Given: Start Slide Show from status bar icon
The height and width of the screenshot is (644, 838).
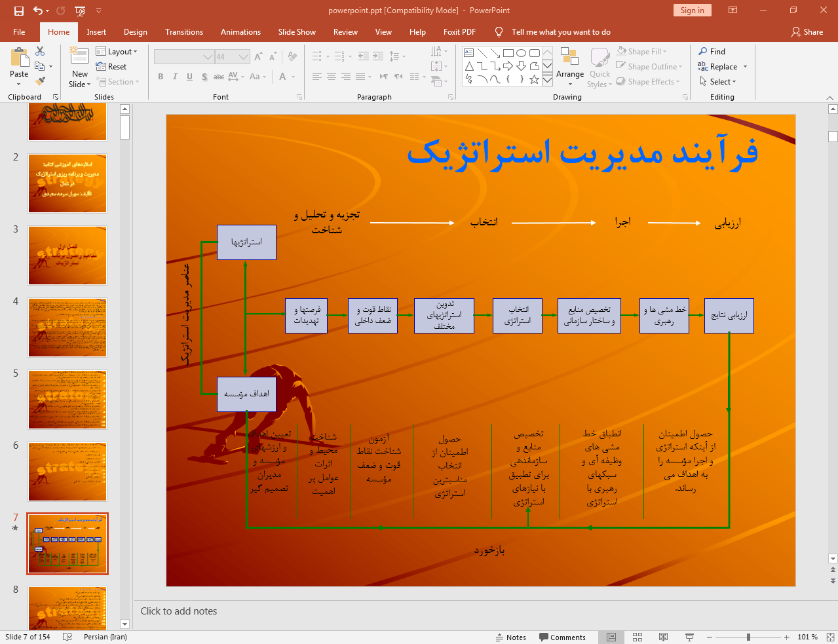Looking at the screenshot, I should [x=689, y=637].
